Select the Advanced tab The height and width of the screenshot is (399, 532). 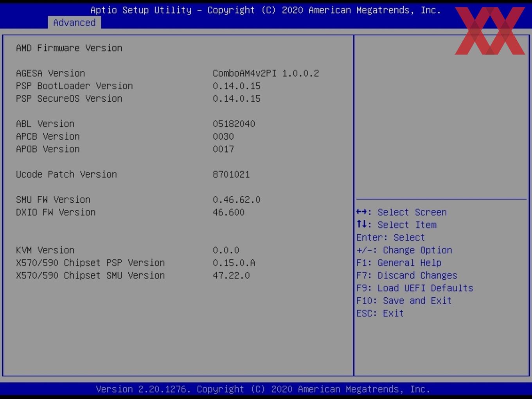pos(74,23)
